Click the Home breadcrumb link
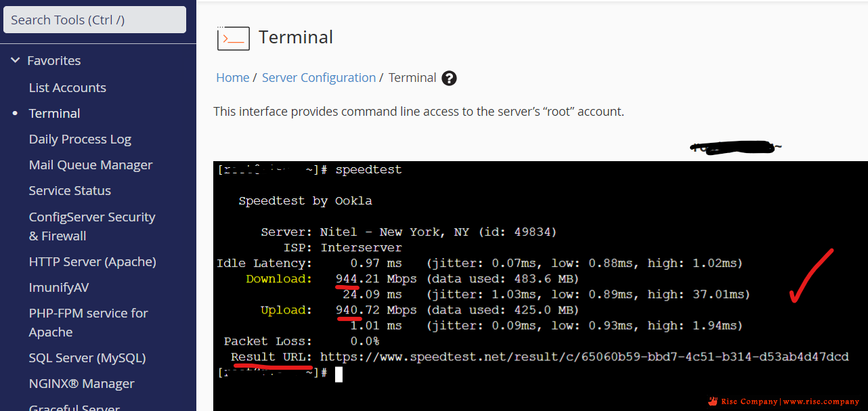This screenshot has width=868, height=411. 233,78
